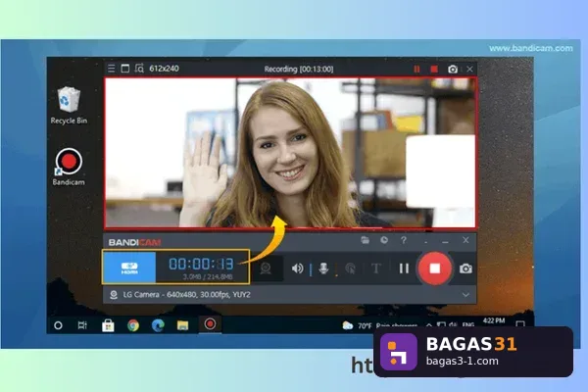Image resolution: width=588 pixels, height=392 pixels.
Task: Click the BANDICAM logo in title bar
Action: (x=134, y=242)
